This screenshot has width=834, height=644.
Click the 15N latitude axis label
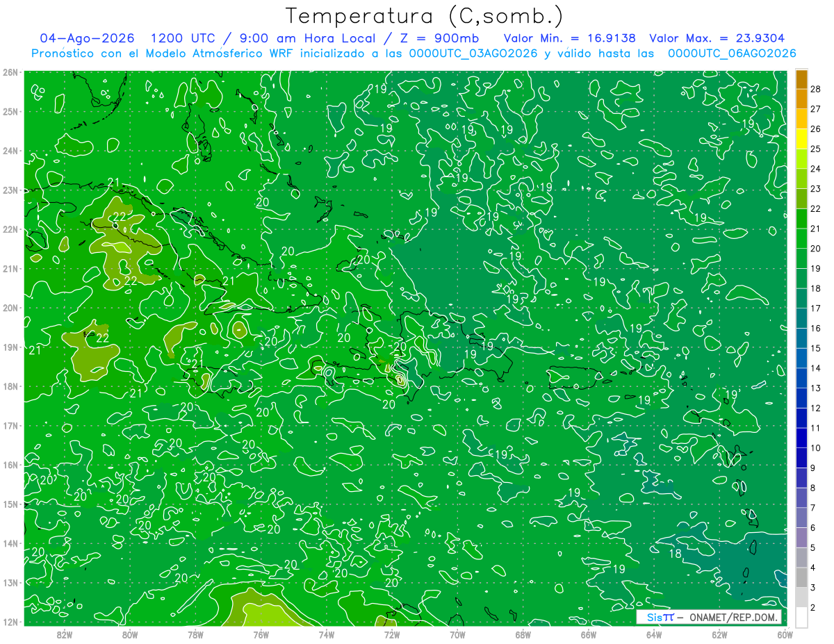coord(10,504)
